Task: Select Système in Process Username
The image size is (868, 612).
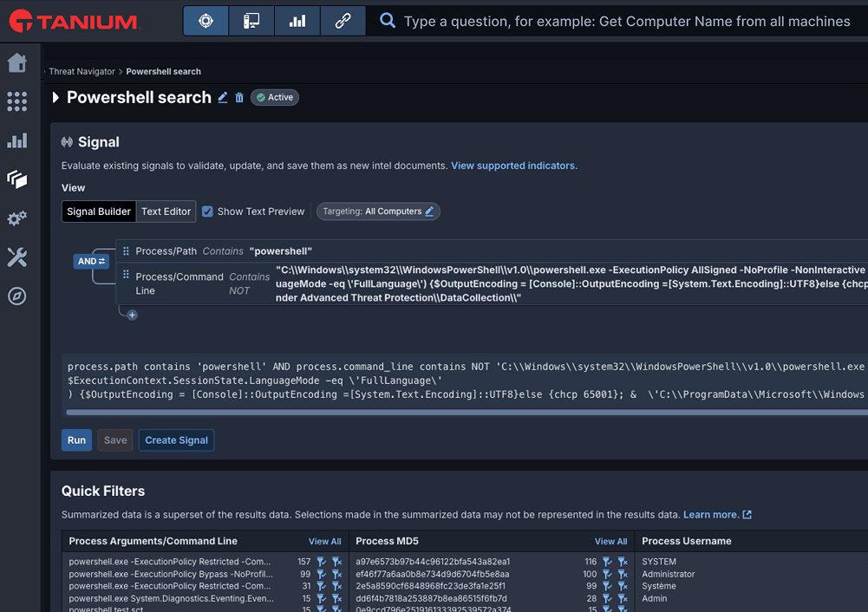Action: 659,586
